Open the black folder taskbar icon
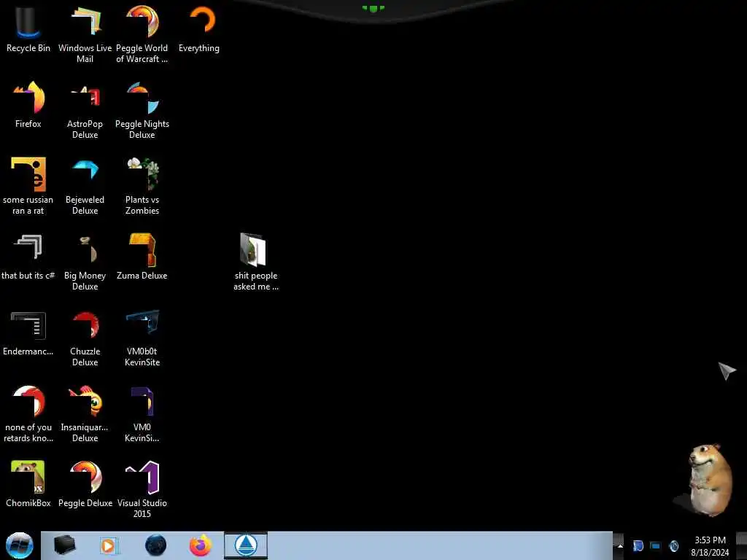Image resolution: width=747 pixels, height=560 pixels. point(64,545)
